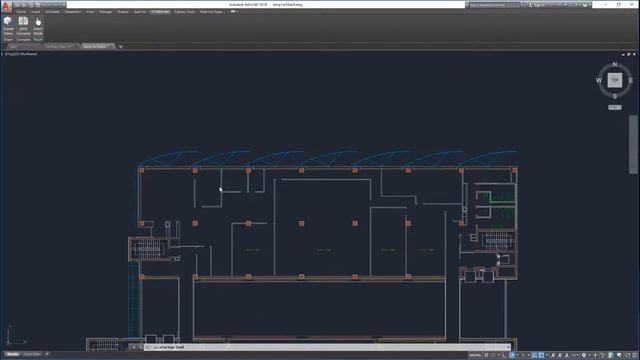Viewport: 640px width, 360px height.
Task: Add a new layout with plus button
Action: [47, 354]
